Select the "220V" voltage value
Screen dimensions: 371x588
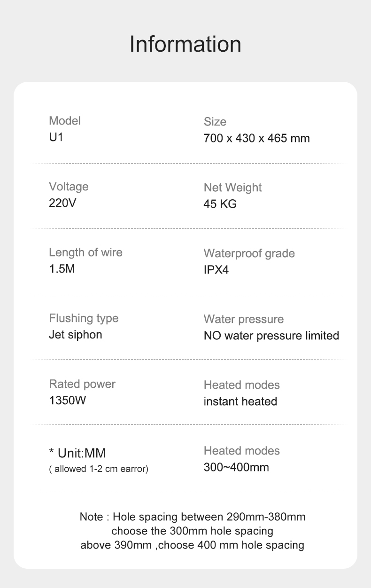[62, 204]
